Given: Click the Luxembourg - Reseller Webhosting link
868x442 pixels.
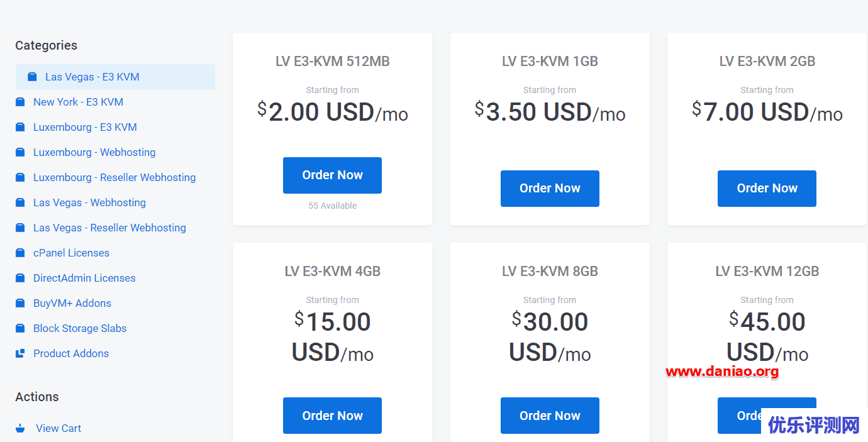Looking at the screenshot, I should click(114, 177).
